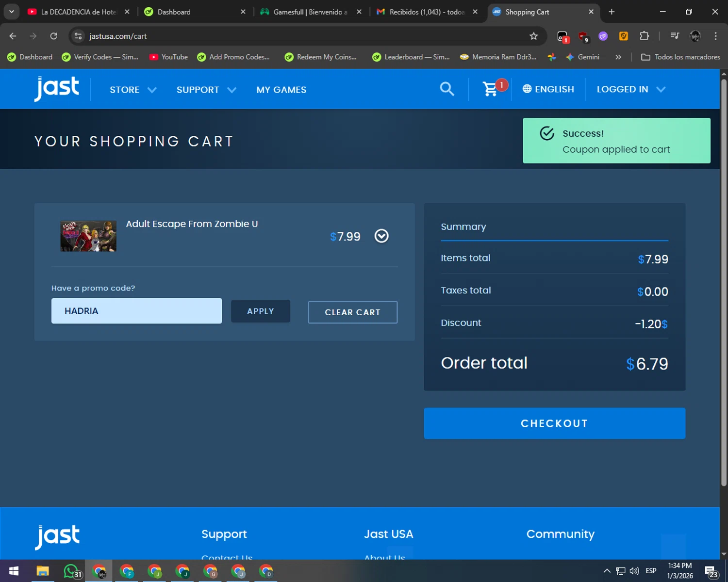This screenshot has height=582, width=728.
Task: Open the Gemini bookmark
Action: 583,57
